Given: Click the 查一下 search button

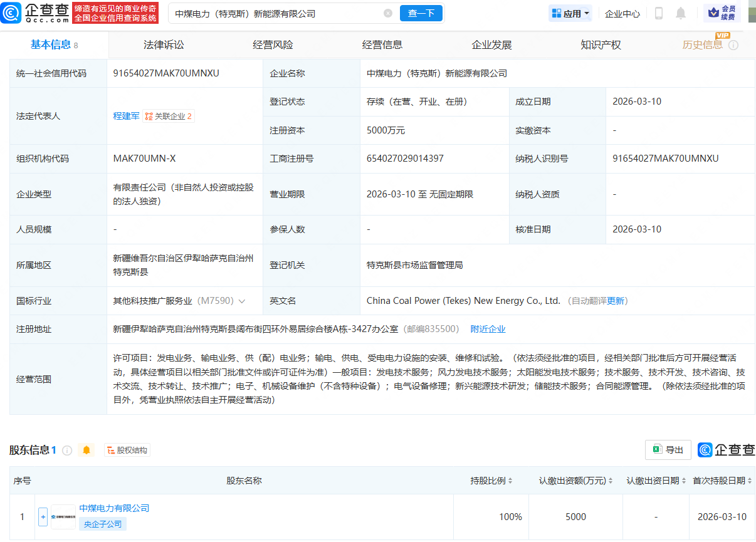Looking at the screenshot, I should 421,13.
